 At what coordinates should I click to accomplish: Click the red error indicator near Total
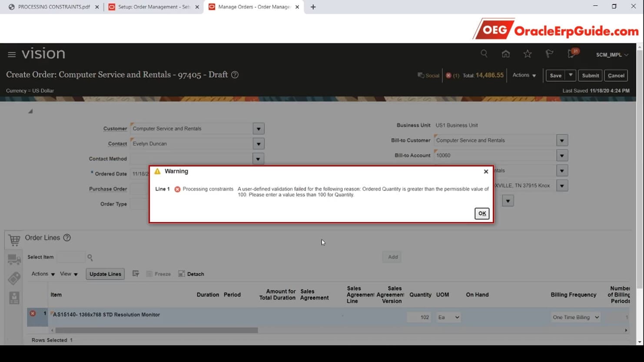448,75
